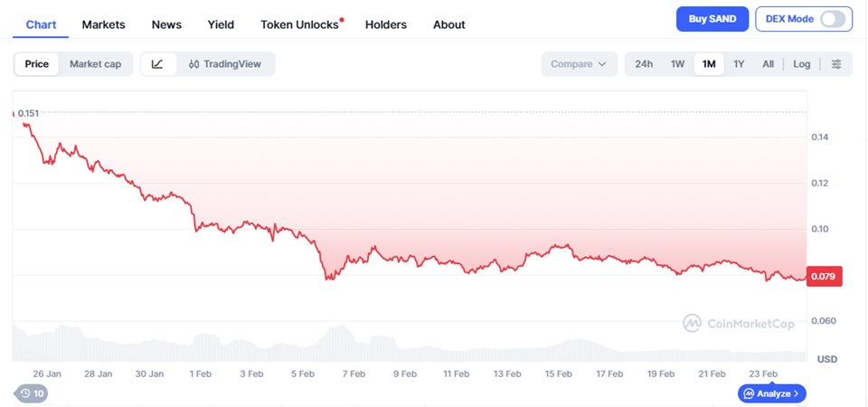The image size is (868, 407).
Task: Enable Log scale on chart
Action: tap(802, 64)
